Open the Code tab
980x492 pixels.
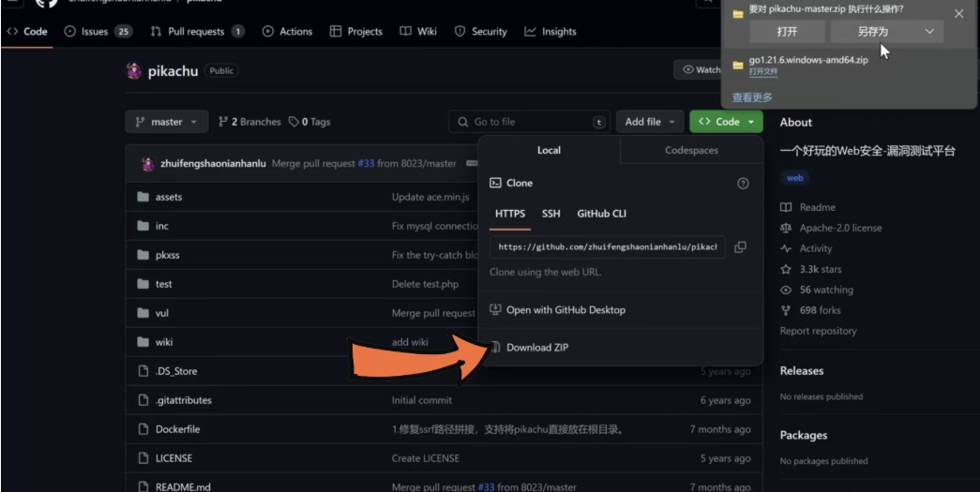[27, 31]
